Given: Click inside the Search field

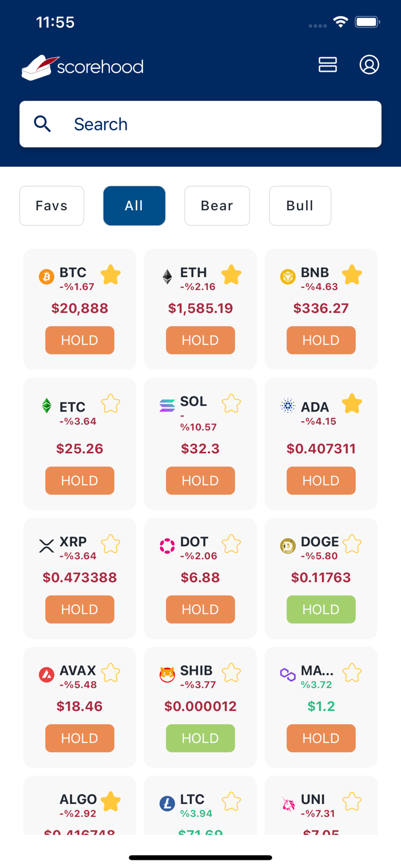Looking at the screenshot, I should [200, 124].
